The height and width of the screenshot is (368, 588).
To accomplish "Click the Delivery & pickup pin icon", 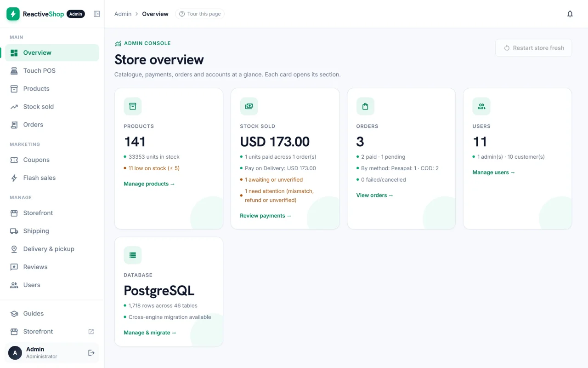I will pyautogui.click(x=14, y=249).
